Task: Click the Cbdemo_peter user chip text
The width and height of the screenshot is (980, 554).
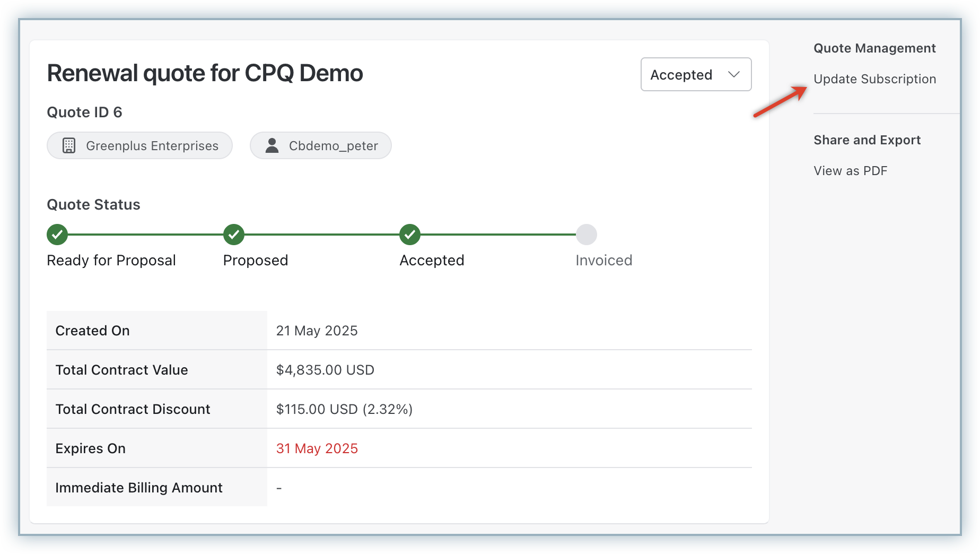Action: click(333, 146)
